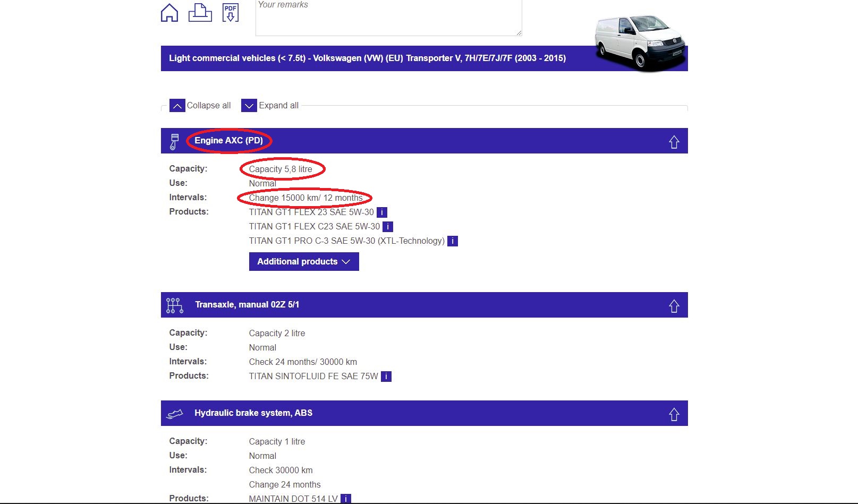Click the Capacity 5,8 litre value

281,169
